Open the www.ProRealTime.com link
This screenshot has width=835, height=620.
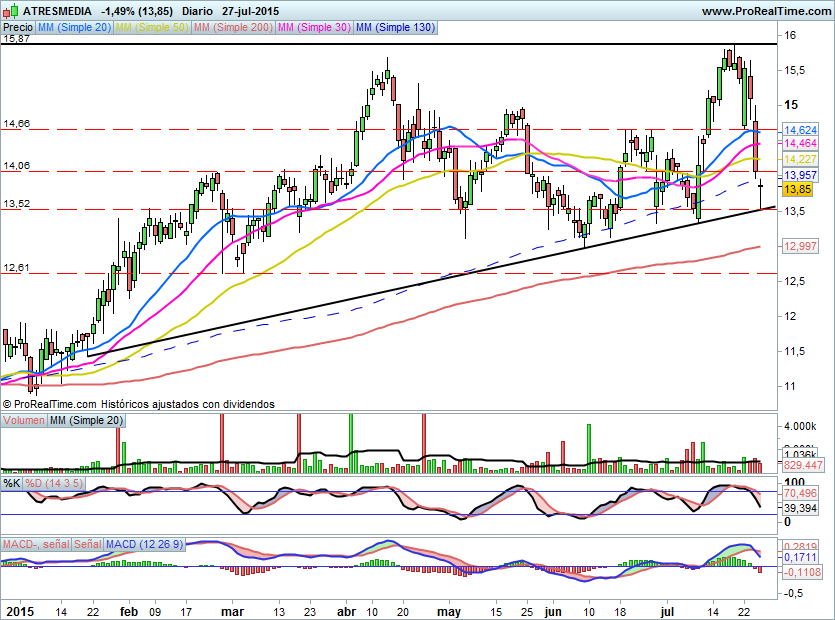766,11
